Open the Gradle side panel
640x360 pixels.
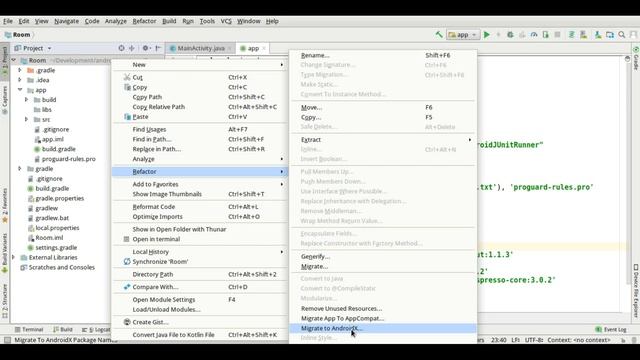(636, 58)
